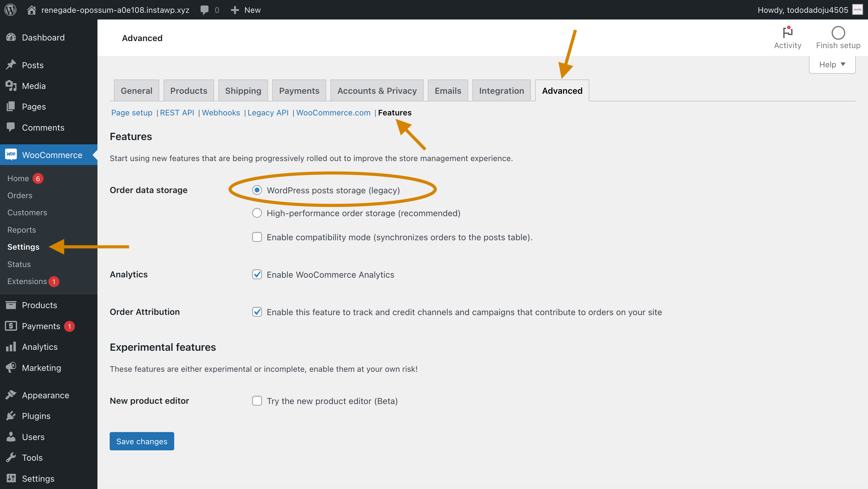Viewport: 868px width, 489px height.
Task: Enable compatibility mode checkbox
Action: (257, 237)
